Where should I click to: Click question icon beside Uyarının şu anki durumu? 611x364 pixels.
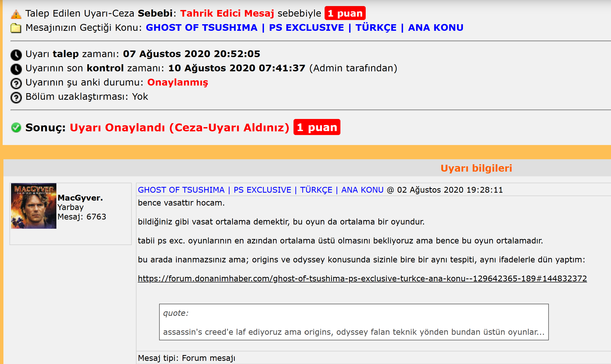[16, 83]
